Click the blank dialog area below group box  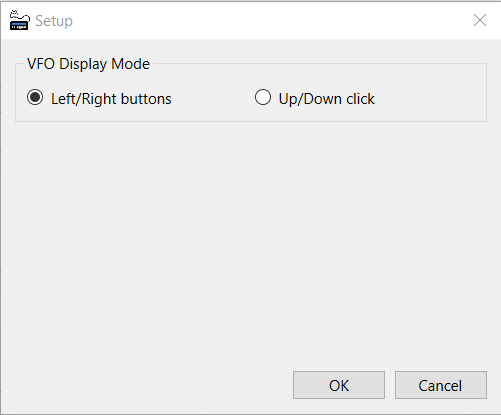(x=250, y=243)
